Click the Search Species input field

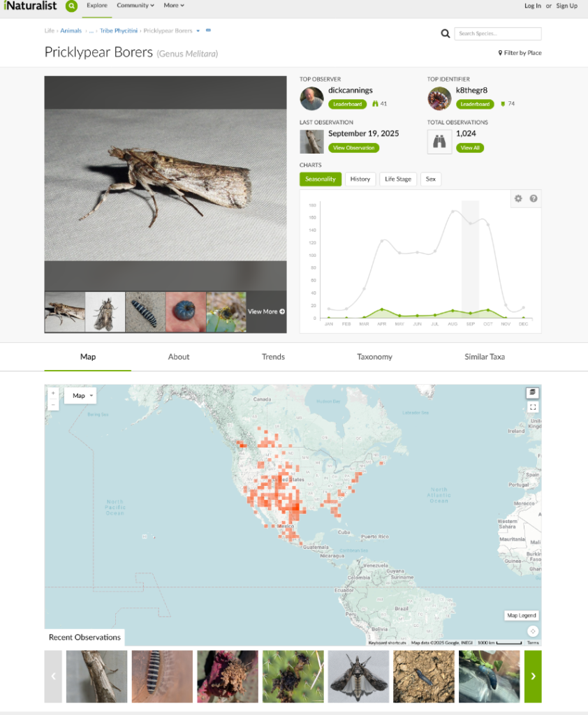(x=498, y=34)
